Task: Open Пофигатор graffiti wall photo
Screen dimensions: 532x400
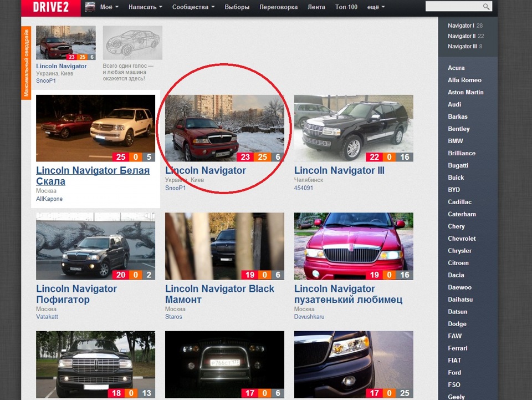Action: point(96,246)
